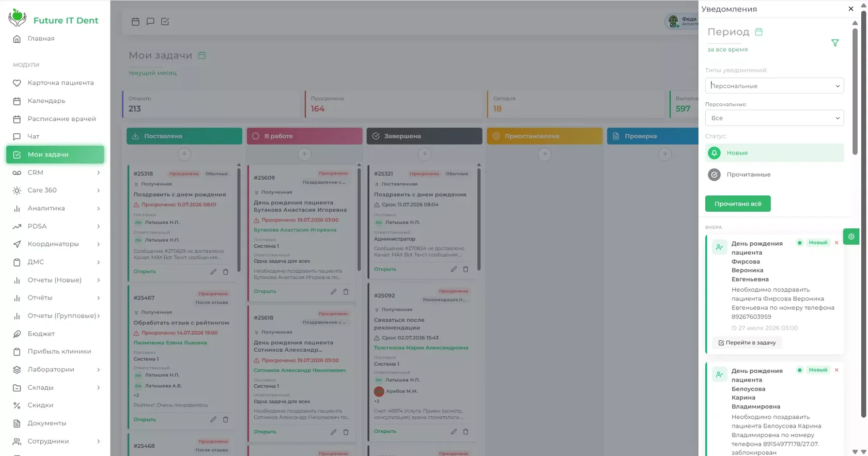Click Перейти в задачу for Фирсова notification
868x456 pixels.
(747, 343)
